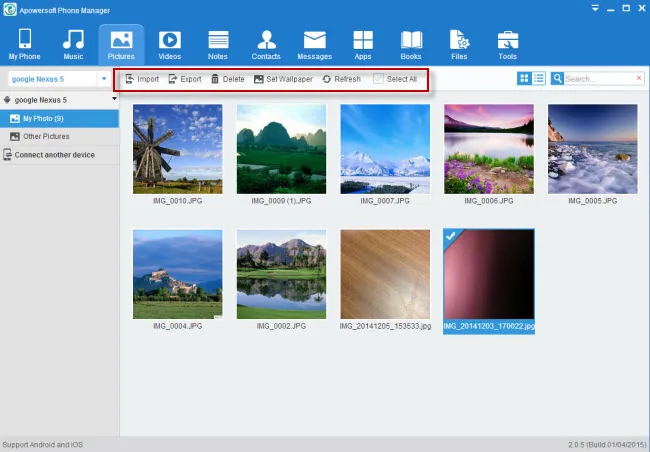Open the Messages envelope icon

(x=315, y=40)
